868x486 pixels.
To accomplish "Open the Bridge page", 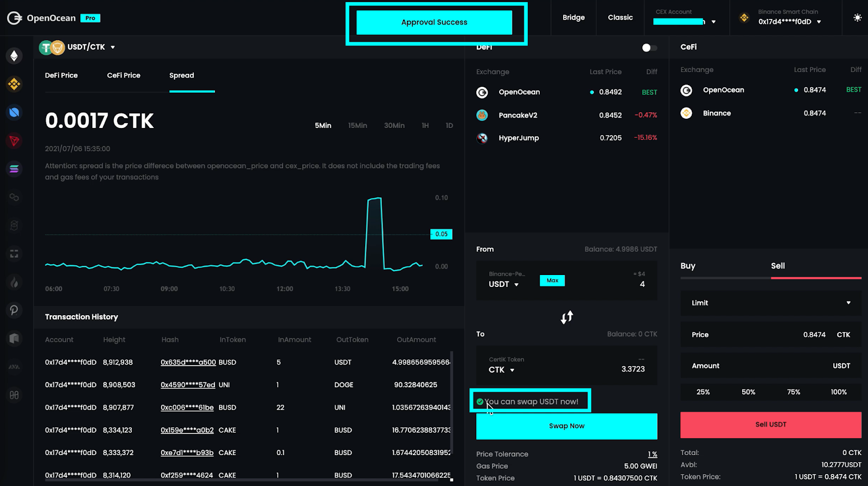I will click(573, 17).
